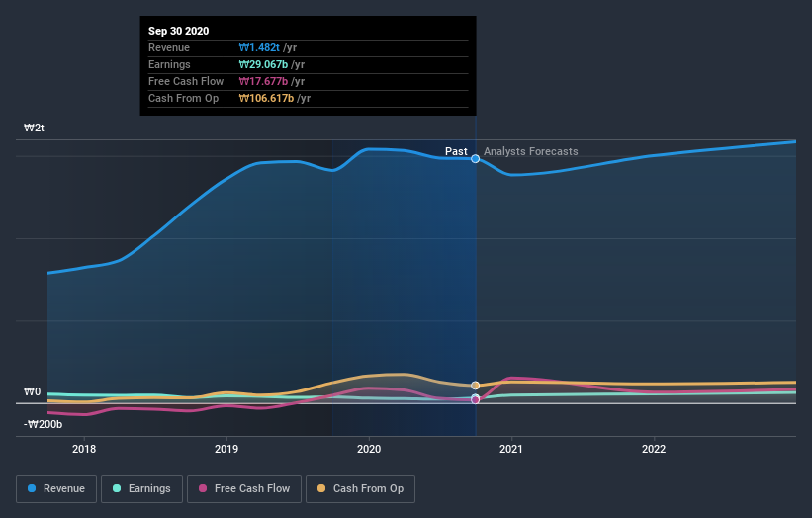
Task: Click the Cash From Op orange data point
Action: tap(475, 385)
